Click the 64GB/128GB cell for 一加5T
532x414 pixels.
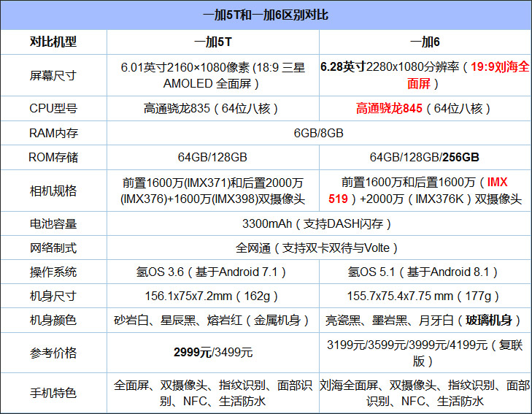tap(213, 158)
